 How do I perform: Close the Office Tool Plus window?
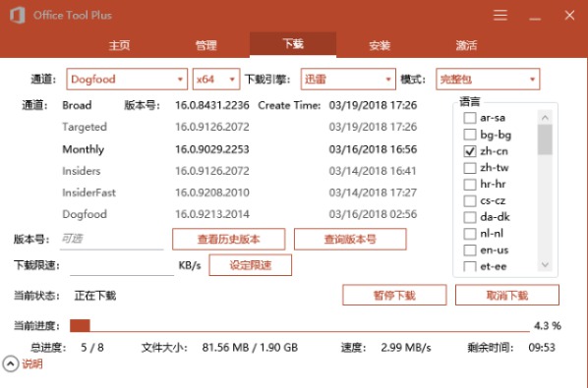[x=569, y=16]
